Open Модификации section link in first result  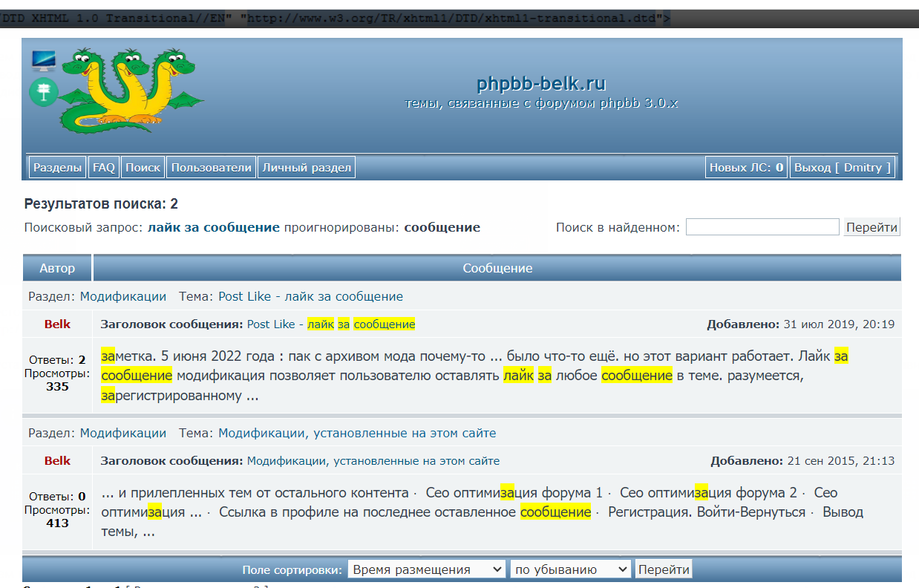[x=123, y=296]
